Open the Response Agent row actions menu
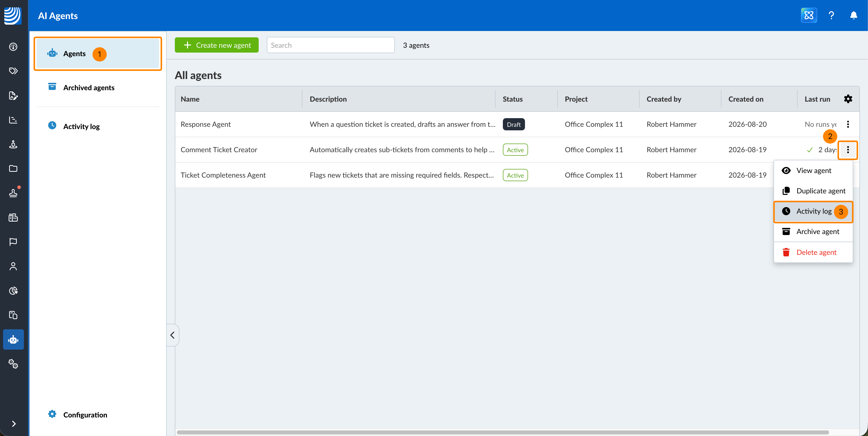Screen dimensions: 868x436 848,124
